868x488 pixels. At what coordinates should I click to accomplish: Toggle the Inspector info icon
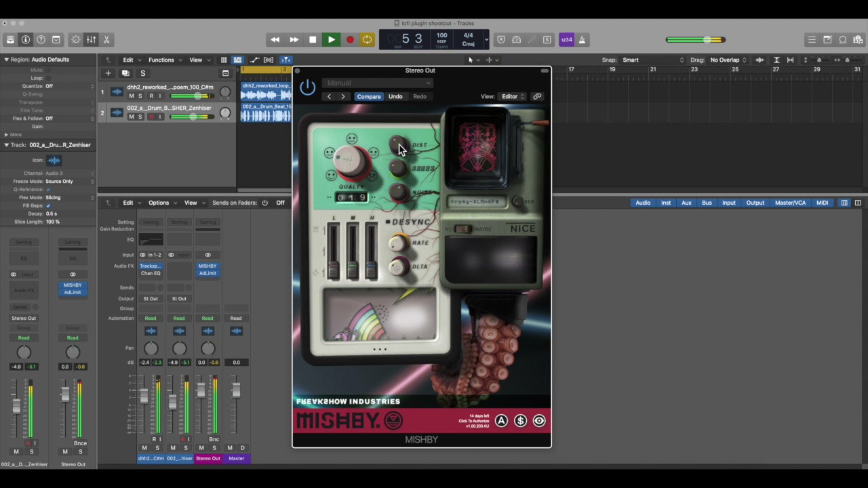[26, 40]
